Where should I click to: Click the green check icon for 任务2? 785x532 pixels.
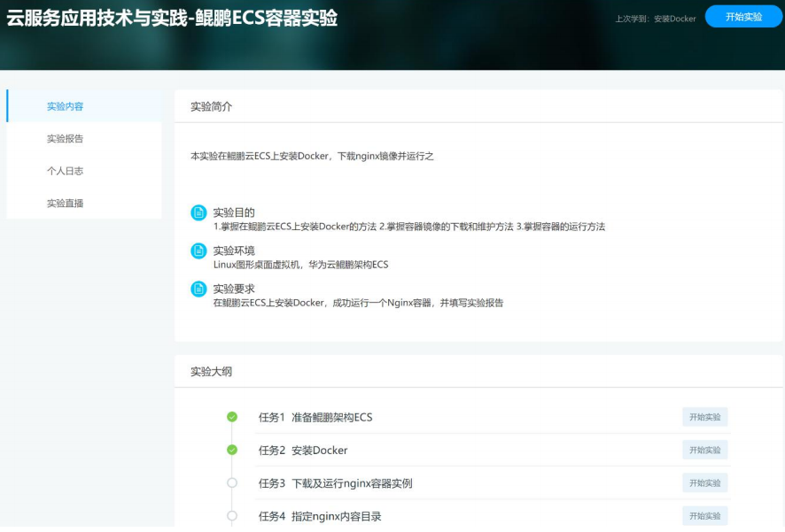tap(232, 450)
